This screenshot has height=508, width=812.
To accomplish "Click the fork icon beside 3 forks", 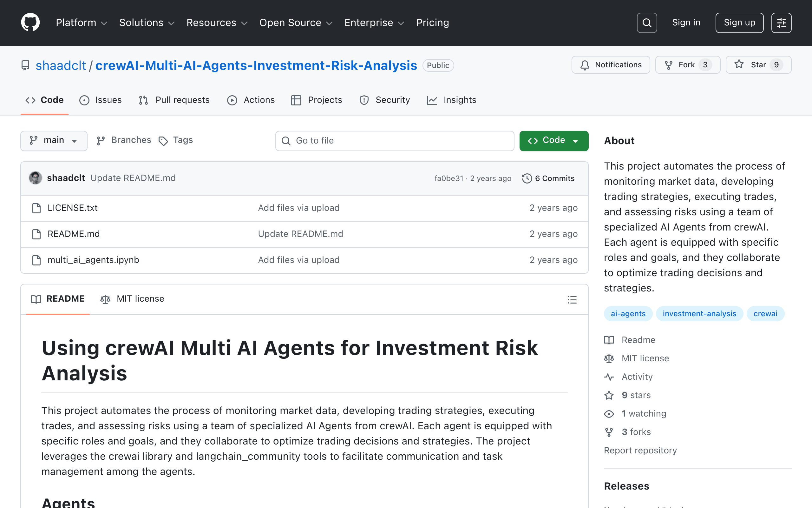I will point(609,432).
